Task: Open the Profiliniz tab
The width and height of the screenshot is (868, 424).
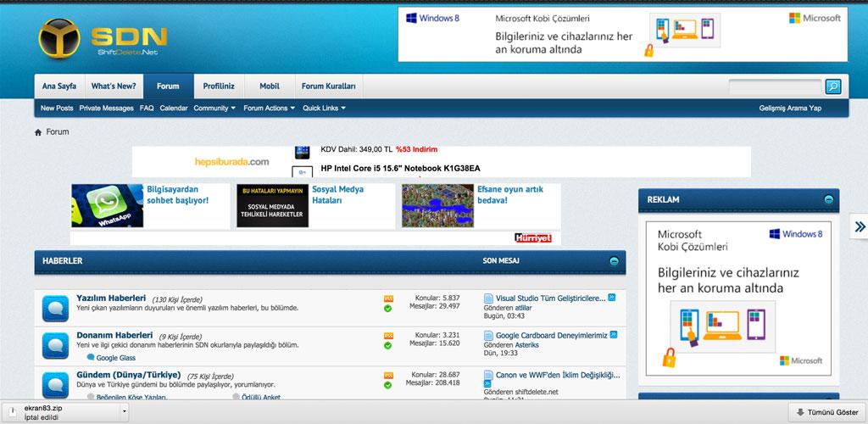Action: click(x=219, y=86)
